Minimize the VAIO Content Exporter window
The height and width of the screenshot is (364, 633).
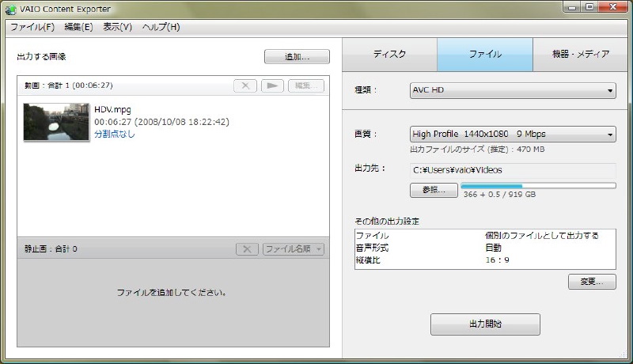click(x=571, y=7)
